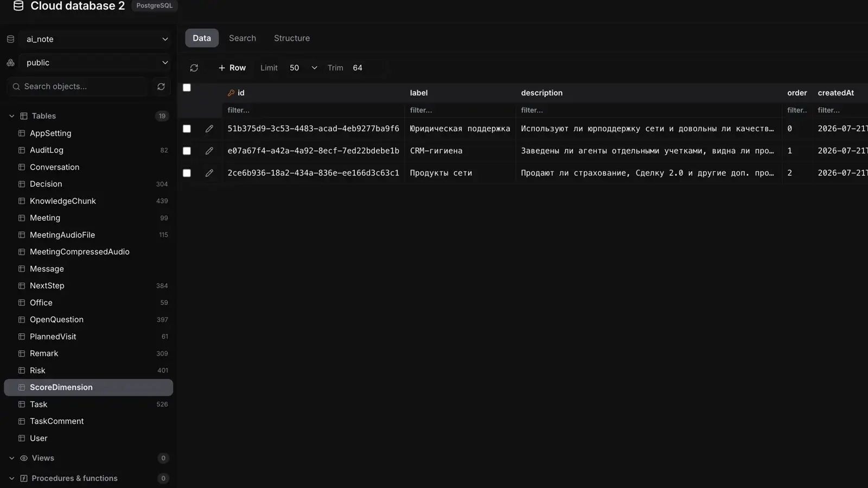
Task: Check the row with id starting e07a67f4
Action: (187, 151)
